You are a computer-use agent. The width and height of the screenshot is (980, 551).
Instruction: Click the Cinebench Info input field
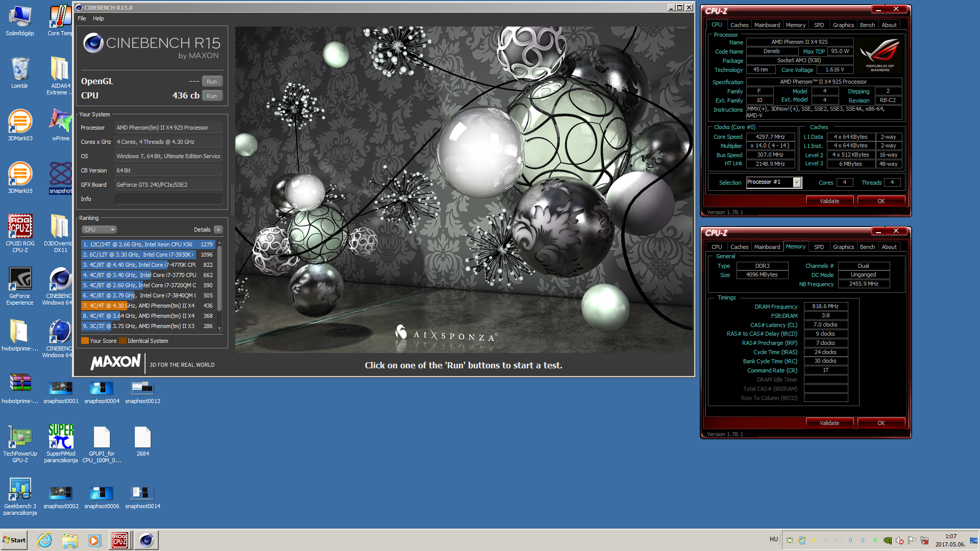click(168, 199)
